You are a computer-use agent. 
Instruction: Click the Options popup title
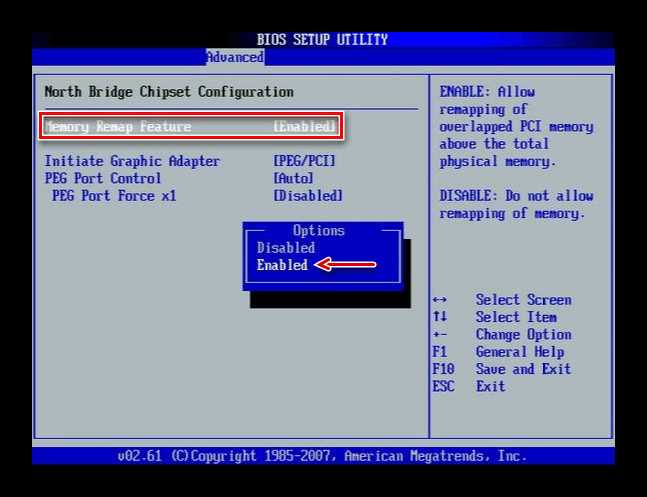(x=319, y=230)
